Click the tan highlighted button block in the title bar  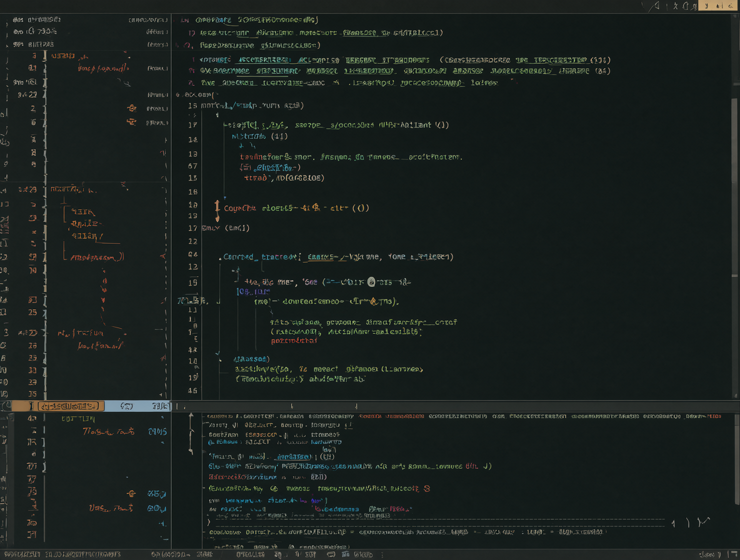[718, 6]
